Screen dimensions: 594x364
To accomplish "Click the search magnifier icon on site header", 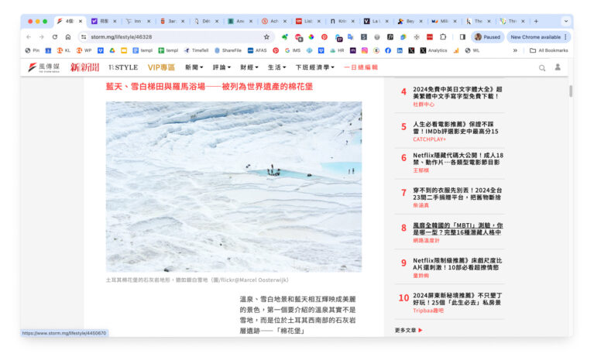I will [x=542, y=68].
